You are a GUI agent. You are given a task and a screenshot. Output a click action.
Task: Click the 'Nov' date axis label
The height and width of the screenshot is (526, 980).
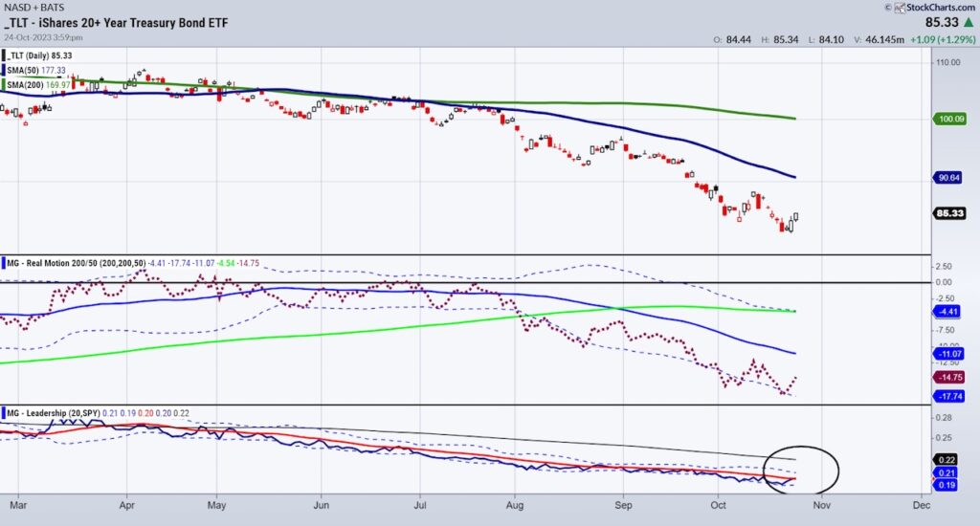click(821, 505)
